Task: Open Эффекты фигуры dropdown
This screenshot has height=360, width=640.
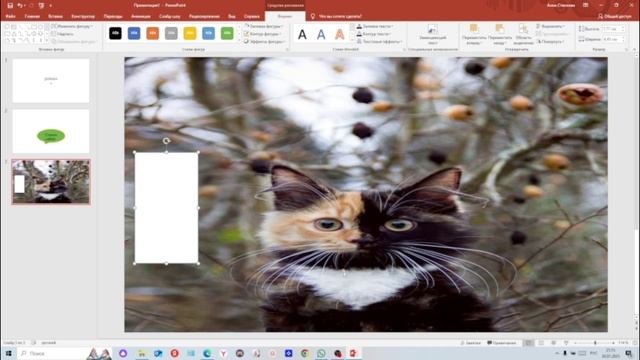Action: 264,42
